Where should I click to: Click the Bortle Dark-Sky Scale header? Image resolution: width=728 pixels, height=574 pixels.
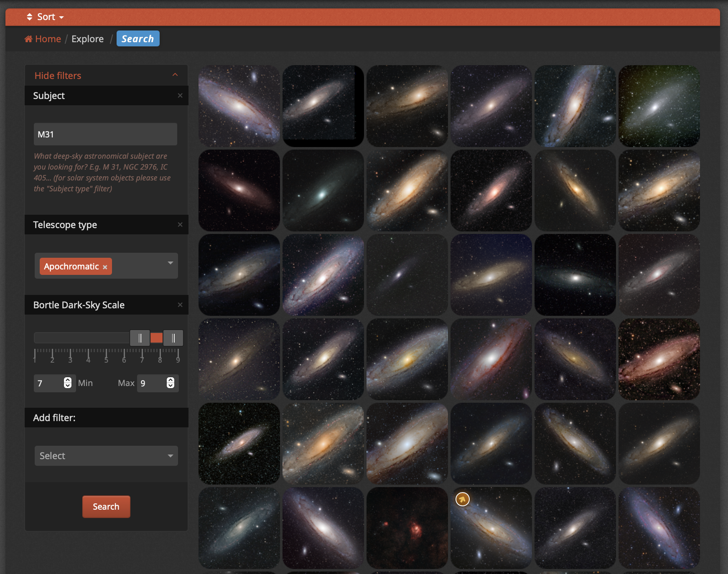pyautogui.click(x=107, y=305)
